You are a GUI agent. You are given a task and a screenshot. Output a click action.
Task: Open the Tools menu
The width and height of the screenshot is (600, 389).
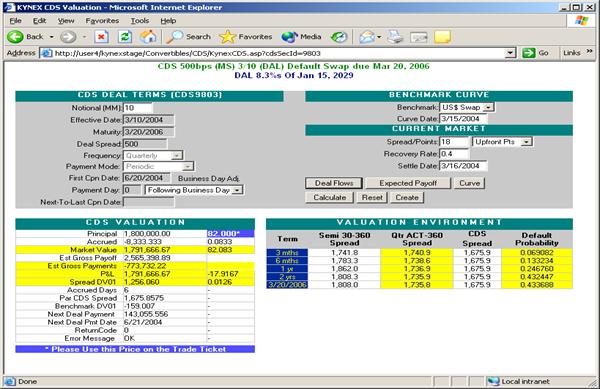pyautogui.click(x=140, y=21)
